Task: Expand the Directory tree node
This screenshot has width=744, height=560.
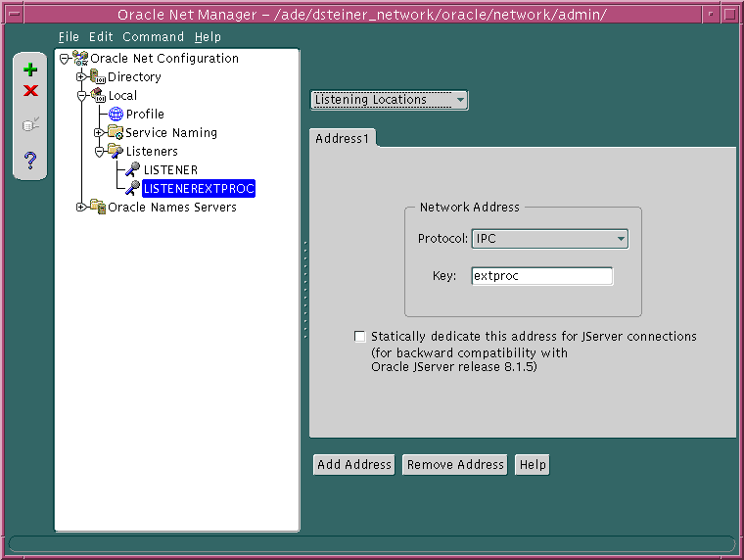Action: point(81,76)
